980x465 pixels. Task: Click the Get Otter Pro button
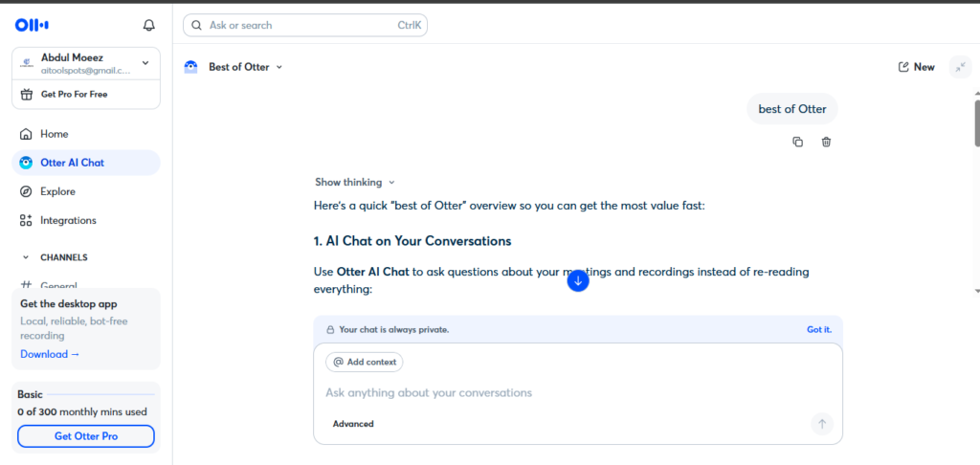(85, 436)
